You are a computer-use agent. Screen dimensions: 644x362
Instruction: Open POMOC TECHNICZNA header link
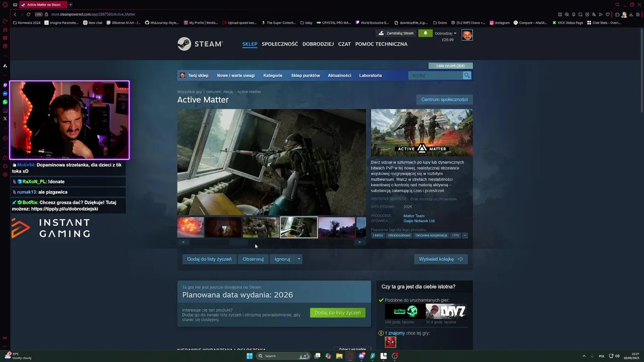point(381,44)
